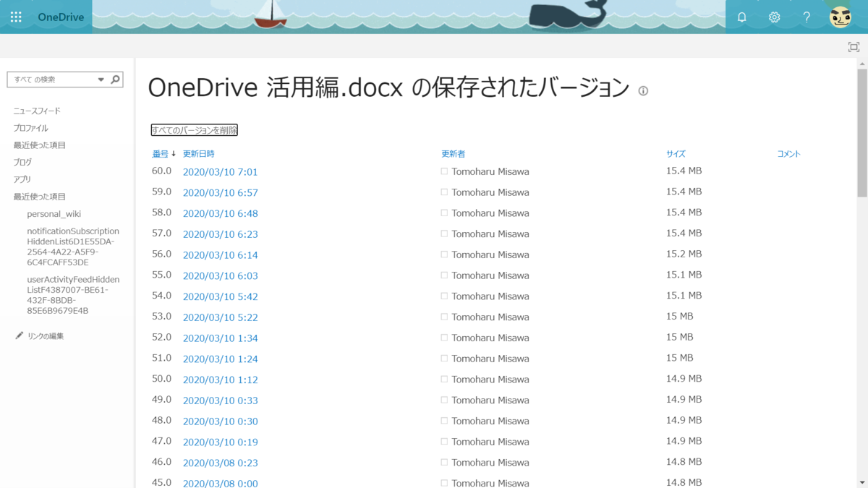Open the app launcher waffle icon
Image resolution: width=868 pixels, height=488 pixels.
coord(16,17)
